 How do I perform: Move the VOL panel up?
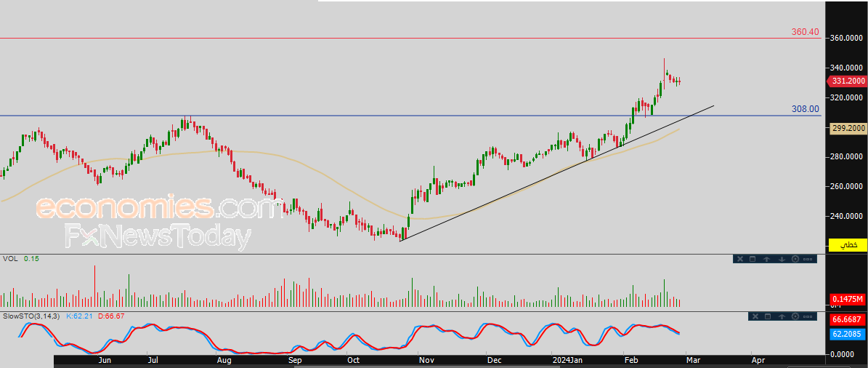click(x=767, y=259)
